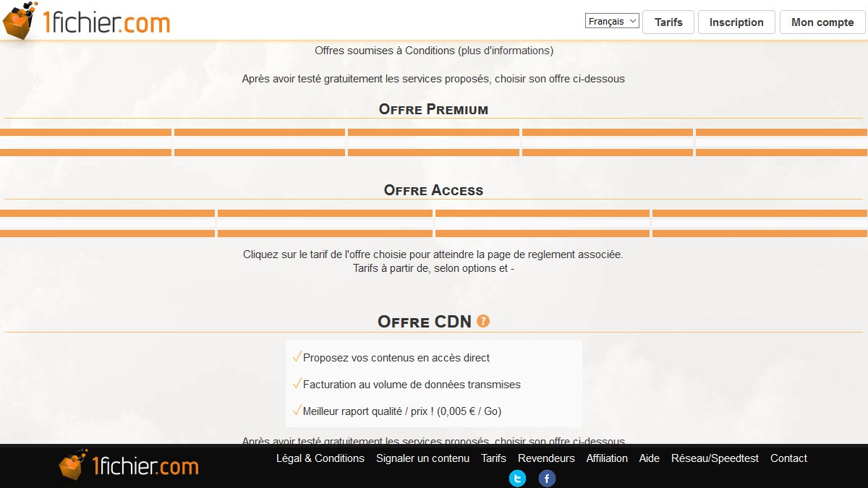
Task: Open the Inscription page
Action: pos(736,22)
